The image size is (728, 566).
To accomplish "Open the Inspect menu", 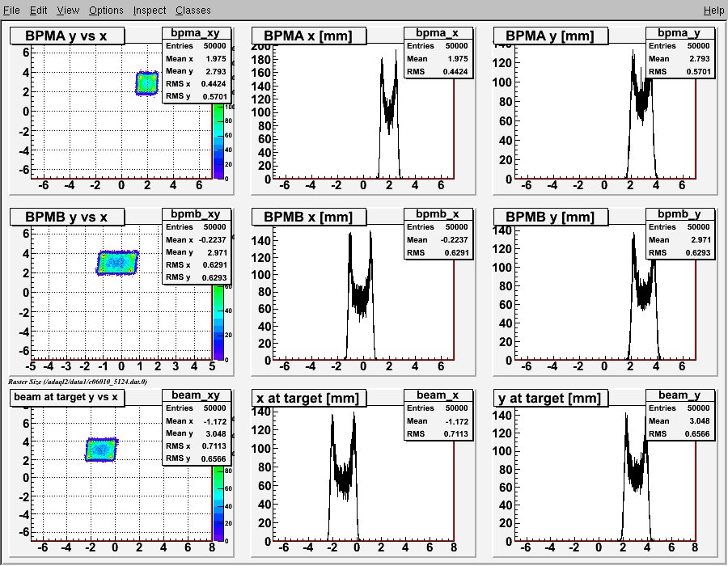I will click(x=150, y=11).
